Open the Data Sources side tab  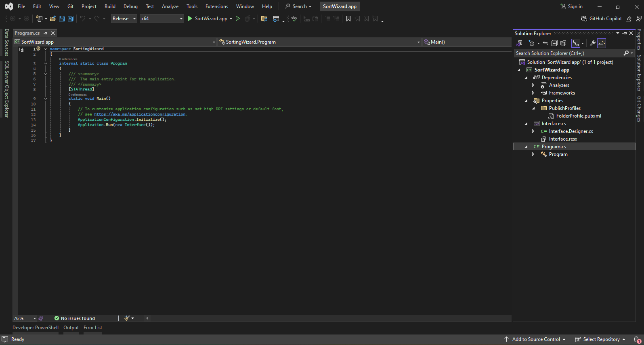6,42
